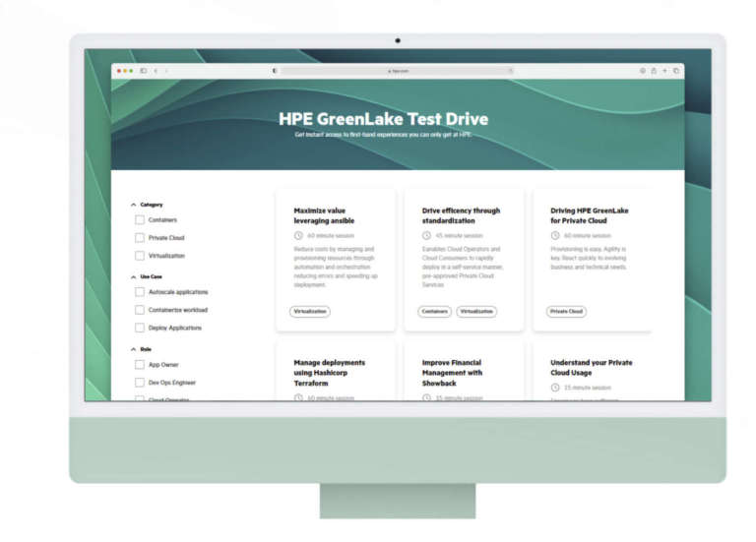The height and width of the screenshot is (542, 756).
Task: Tick the App Owner role checkbox
Action: click(140, 365)
